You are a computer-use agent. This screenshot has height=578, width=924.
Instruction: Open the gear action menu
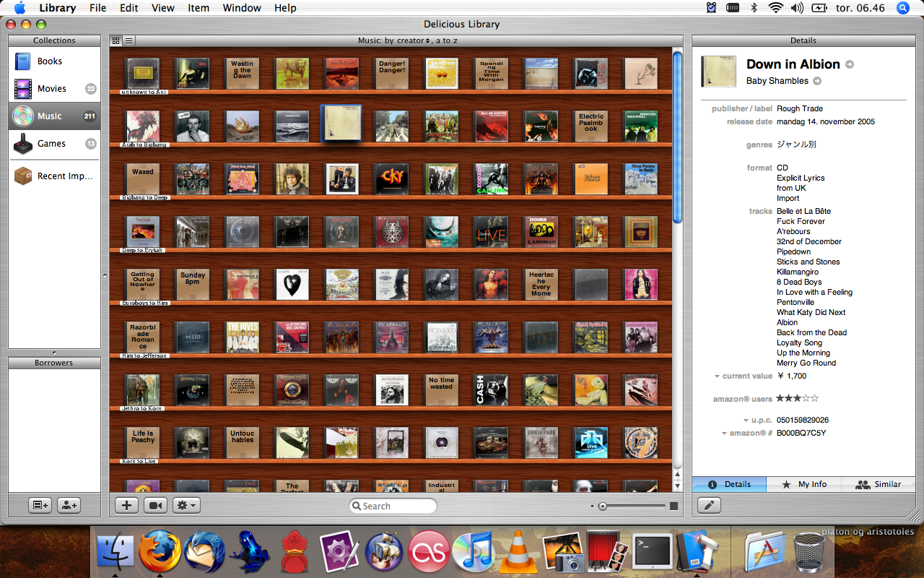tap(186, 506)
